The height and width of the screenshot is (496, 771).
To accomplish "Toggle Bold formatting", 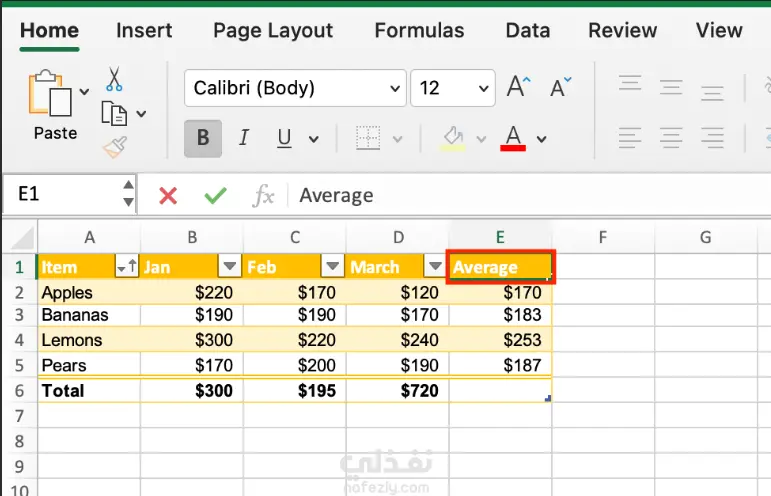I will pyautogui.click(x=203, y=138).
